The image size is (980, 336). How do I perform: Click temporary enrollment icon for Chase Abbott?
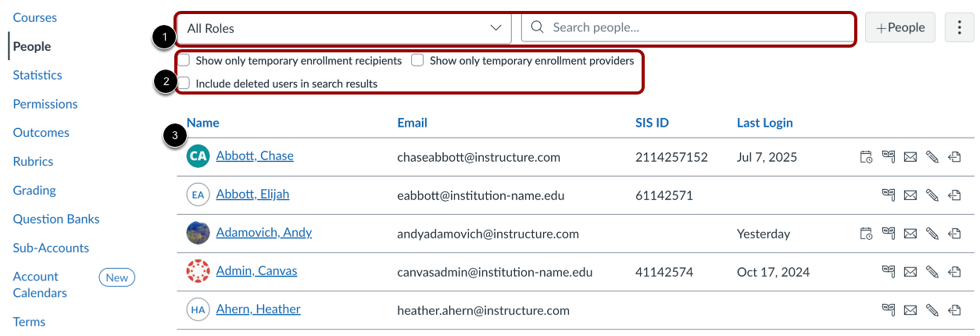[x=866, y=157]
